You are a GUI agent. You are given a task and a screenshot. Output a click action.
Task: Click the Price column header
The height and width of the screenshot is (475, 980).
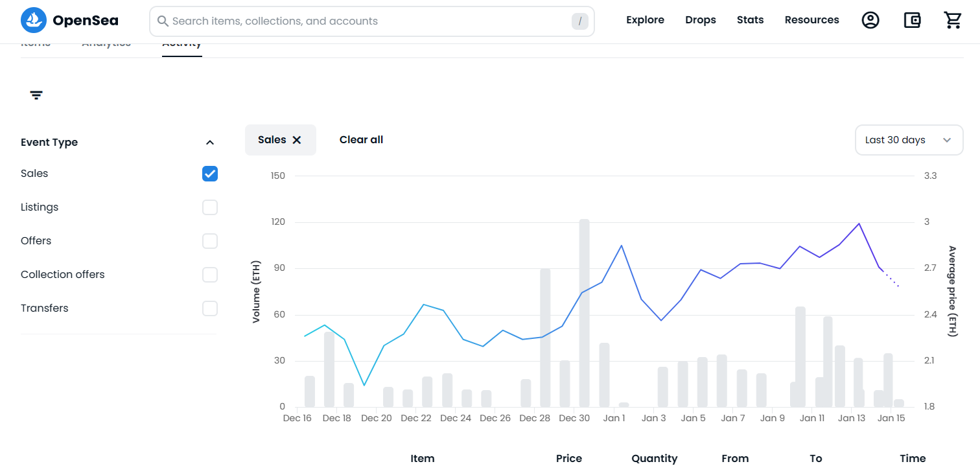[x=569, y=459]
